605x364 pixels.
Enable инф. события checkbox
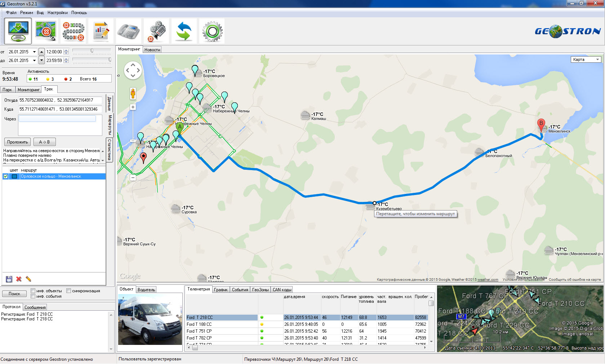point(33,296)
